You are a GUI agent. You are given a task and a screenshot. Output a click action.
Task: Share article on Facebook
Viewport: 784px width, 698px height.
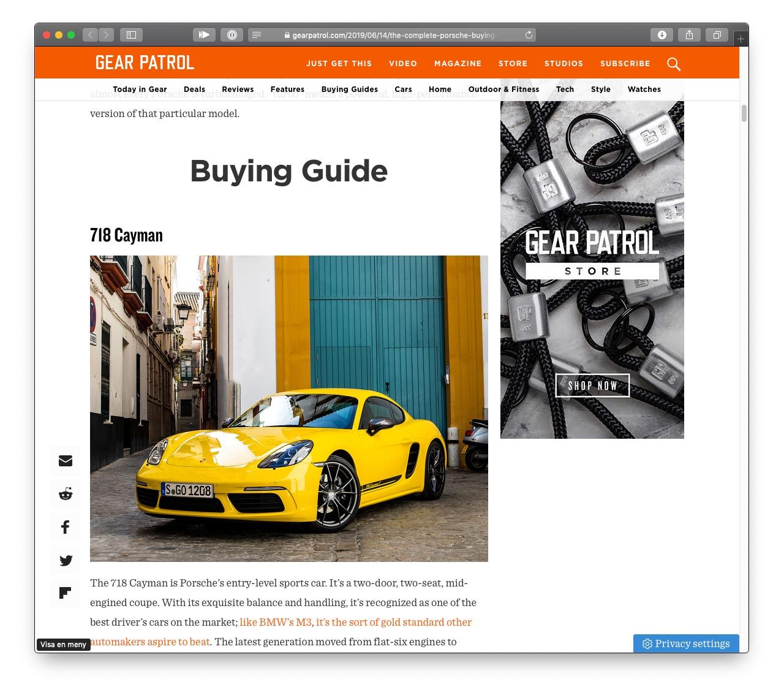tap(66, 527)
